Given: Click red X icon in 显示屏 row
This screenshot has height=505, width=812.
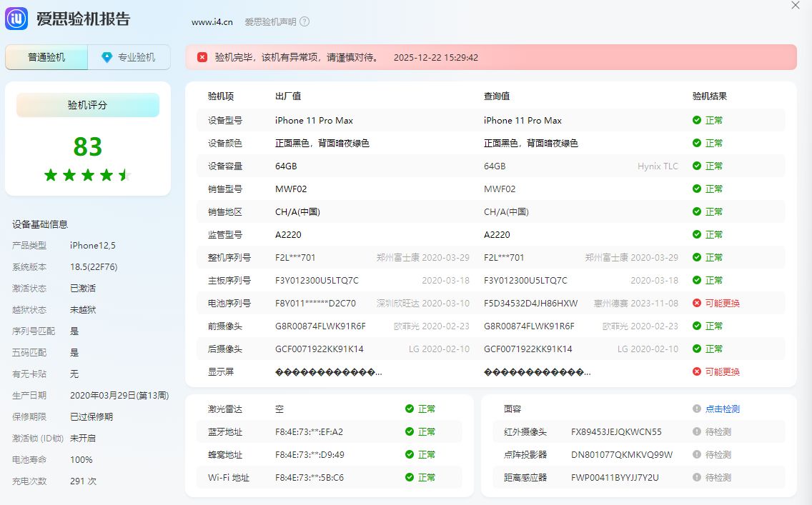Looking at the screenshot, I should (x=696, y=371).
